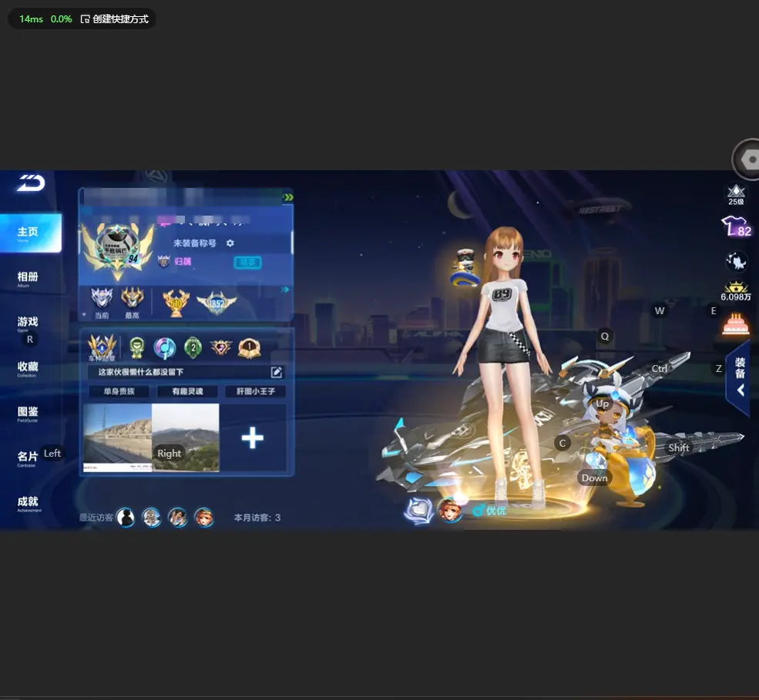
Task: Add a new photo with plus button
Action: 253,438
